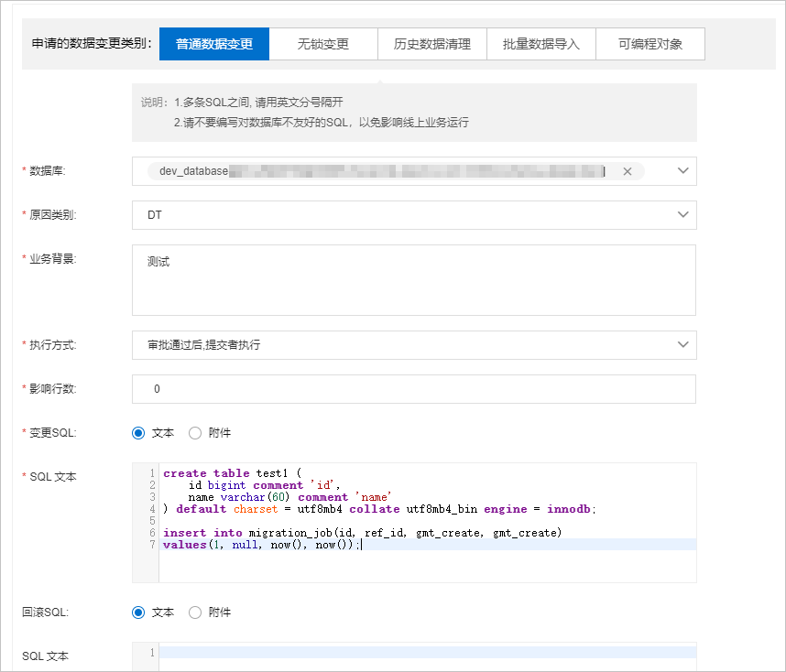This screenshot has width=786, height=672.
Task: Click the 业务背景 text area containing 测试
Action: (x=414, y=280)
